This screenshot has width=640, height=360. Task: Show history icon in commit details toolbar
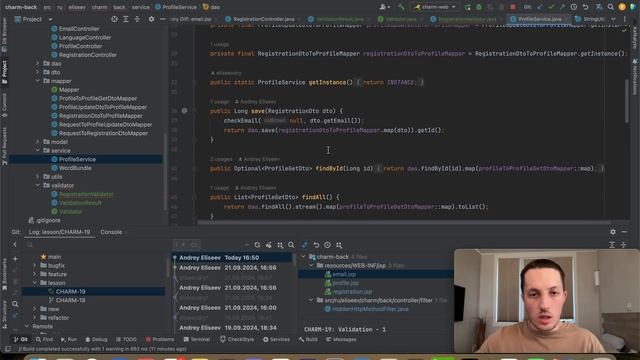click(x=327, y=245)
